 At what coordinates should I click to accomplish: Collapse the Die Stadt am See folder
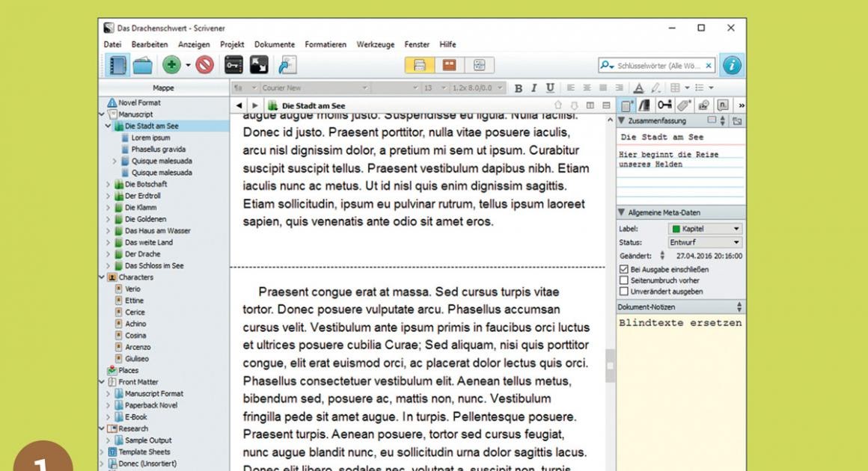pos(108,126)
